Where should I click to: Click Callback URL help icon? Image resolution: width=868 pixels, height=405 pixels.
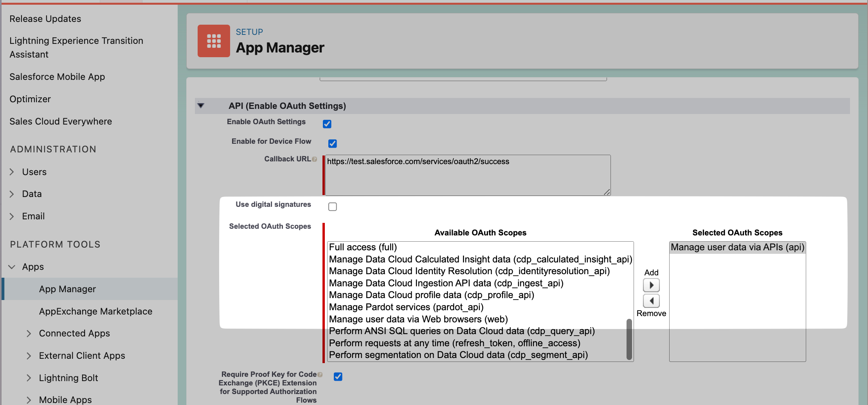tap(314, 159)
